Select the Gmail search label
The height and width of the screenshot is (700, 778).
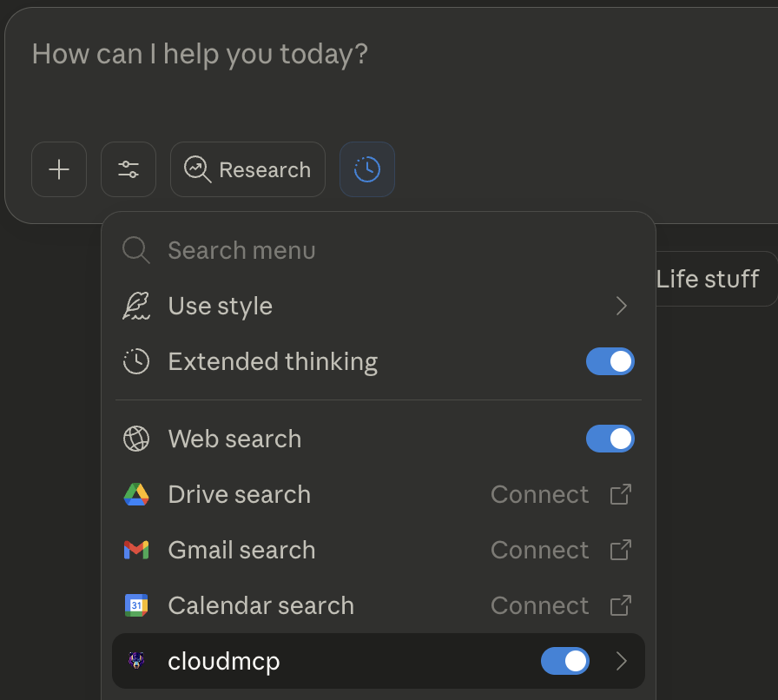tap(241, 550)
